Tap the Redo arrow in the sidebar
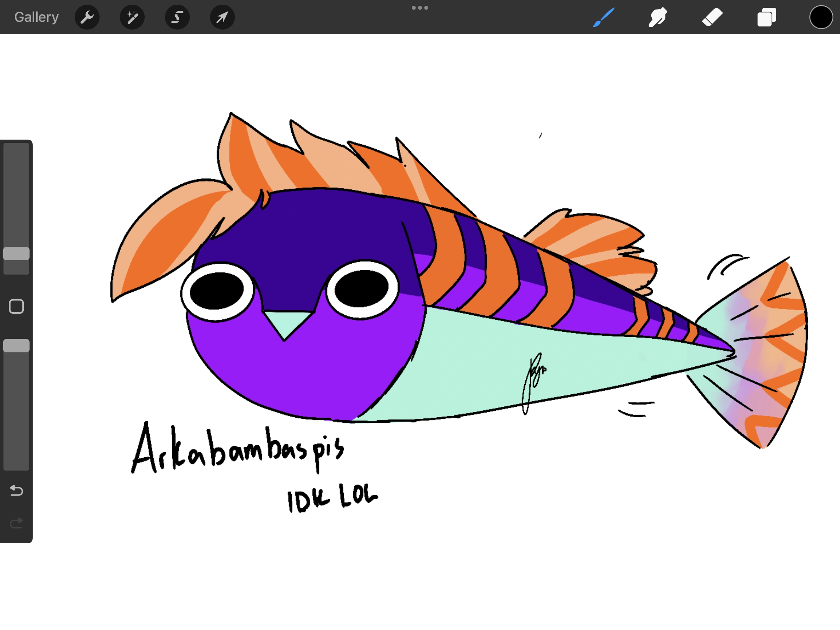 (x=16, y=523)
